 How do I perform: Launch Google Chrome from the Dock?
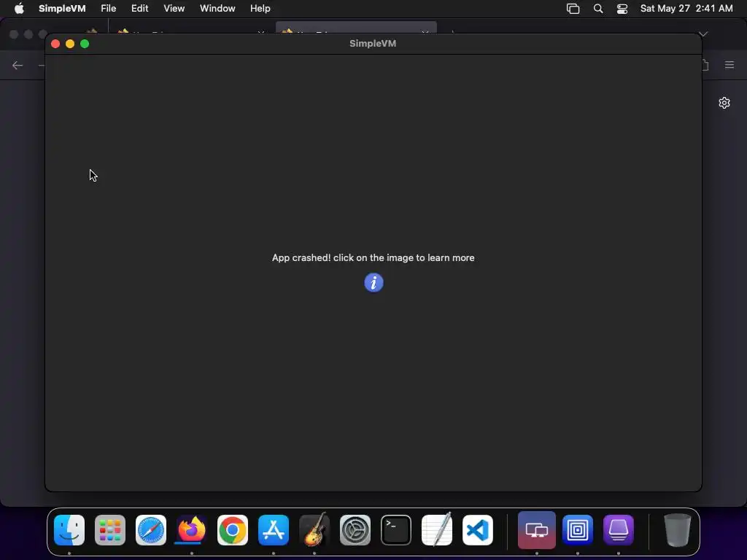[x=233, y=530]
